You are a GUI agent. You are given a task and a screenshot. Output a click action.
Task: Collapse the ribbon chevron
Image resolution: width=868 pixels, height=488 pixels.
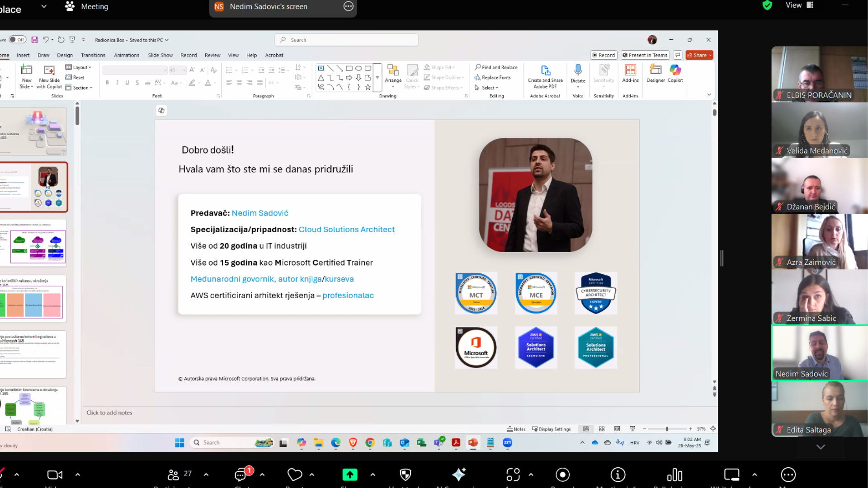pos(709,94)
